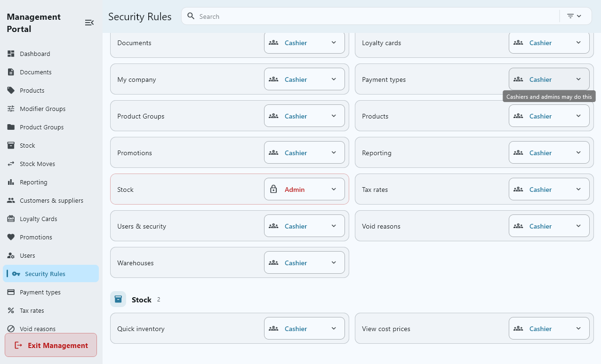The image size is (601, 364).
Task: Open the View cost prices role dropdown
Action: (549, 328)
